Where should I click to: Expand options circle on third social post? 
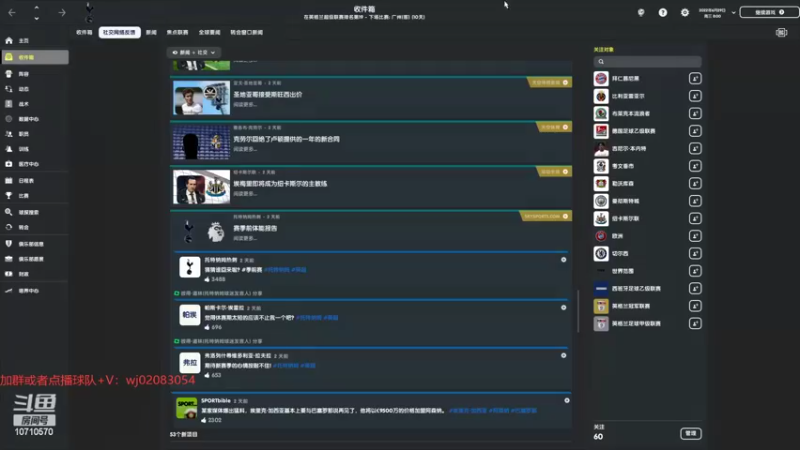coord(564,356)
